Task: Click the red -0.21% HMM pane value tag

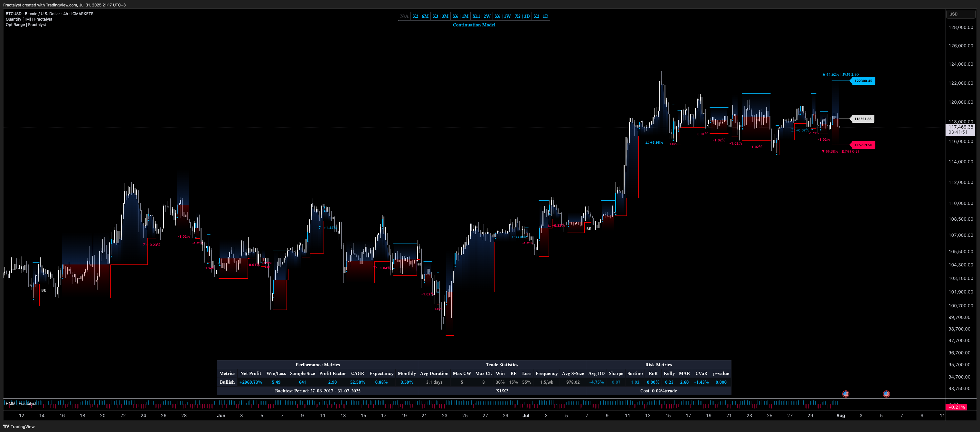Action: click(x=956, y=407)
